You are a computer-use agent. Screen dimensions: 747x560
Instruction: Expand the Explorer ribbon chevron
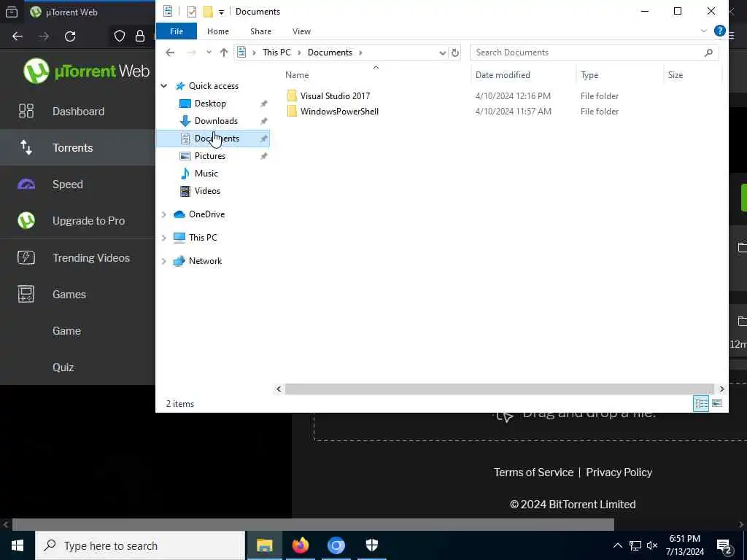point(704,31)
